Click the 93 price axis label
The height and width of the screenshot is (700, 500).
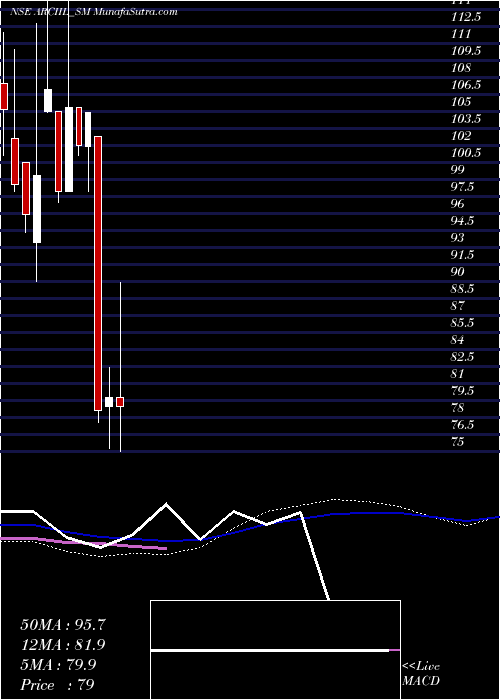tap(458, 238)
